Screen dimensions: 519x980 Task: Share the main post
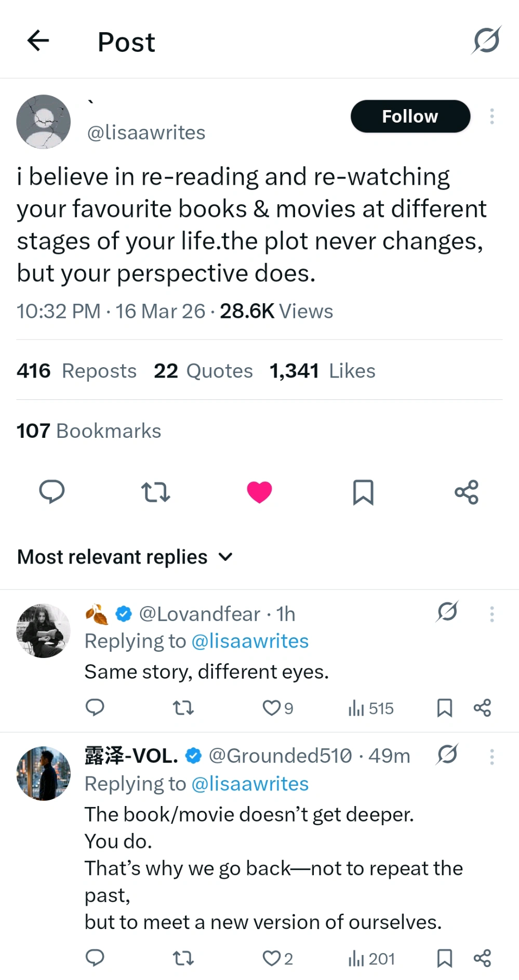(x=466, y=492)
